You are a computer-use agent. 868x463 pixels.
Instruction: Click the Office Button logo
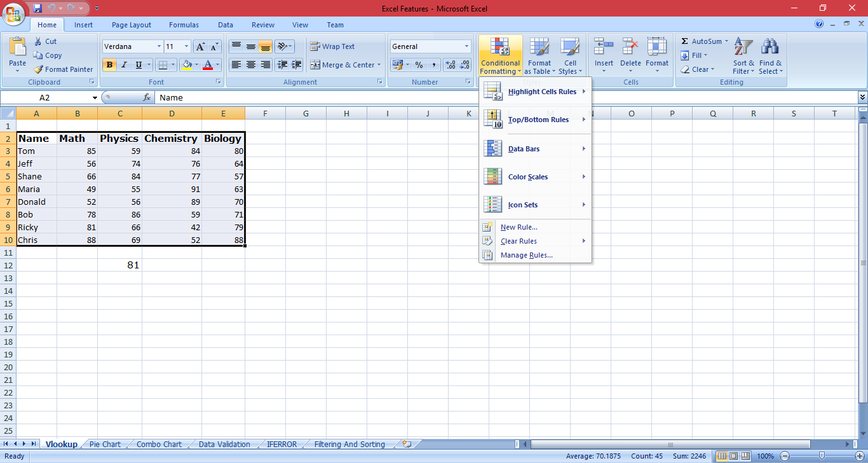click(x=14, y=13)
